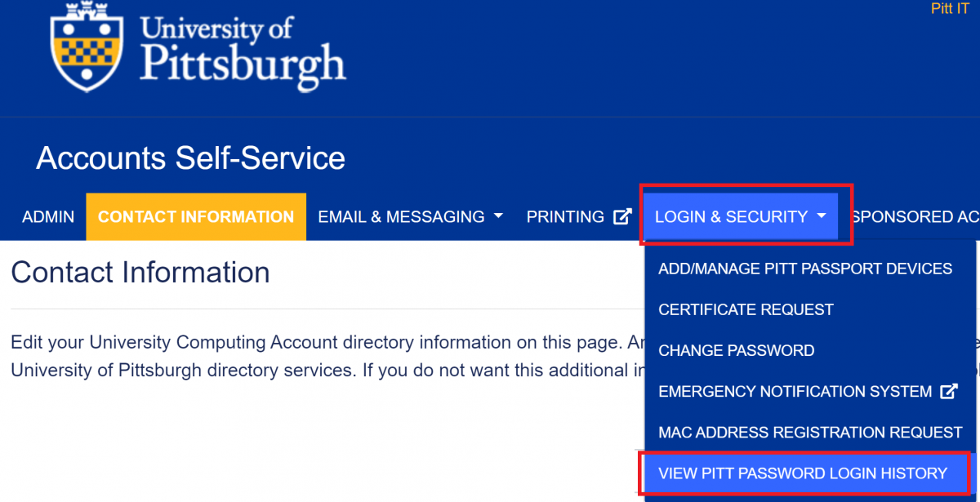980x502 pixels.
Task: Select the Contact Information tab
Action: pos(196,217)
